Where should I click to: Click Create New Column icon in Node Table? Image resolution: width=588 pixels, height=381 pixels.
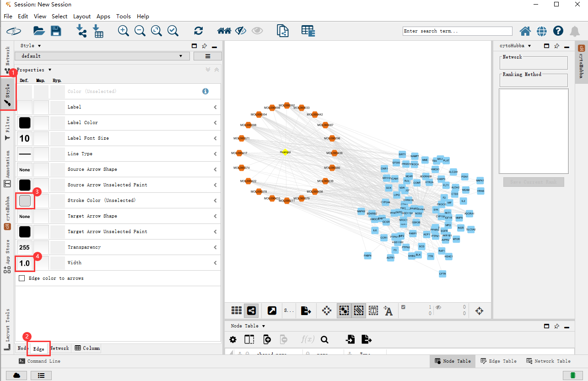267,339
